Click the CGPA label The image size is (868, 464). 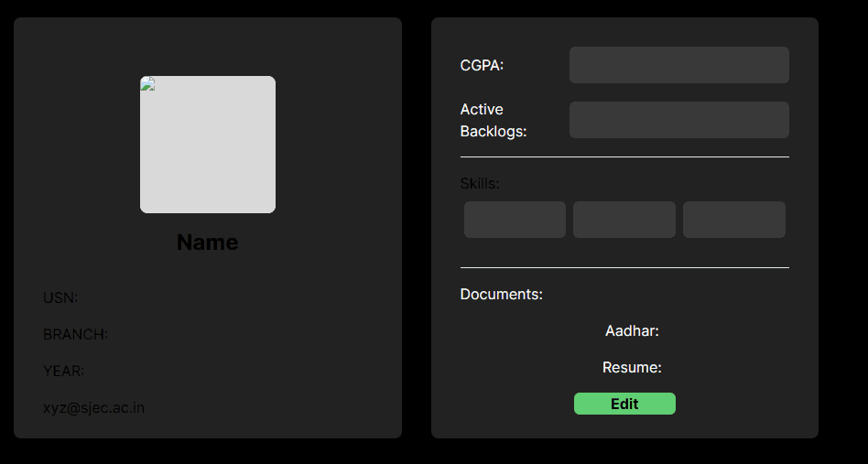pyautogui.click(x=482, y=65)
